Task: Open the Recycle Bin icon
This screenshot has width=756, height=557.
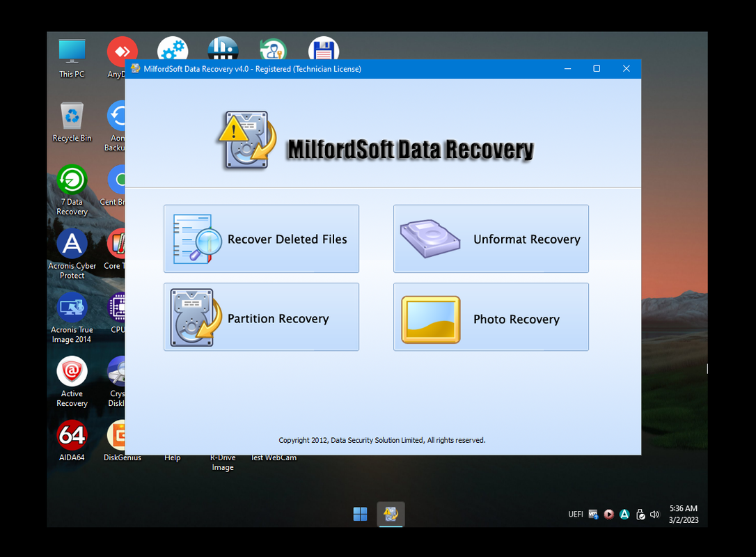Action: [x=72, y=122]
